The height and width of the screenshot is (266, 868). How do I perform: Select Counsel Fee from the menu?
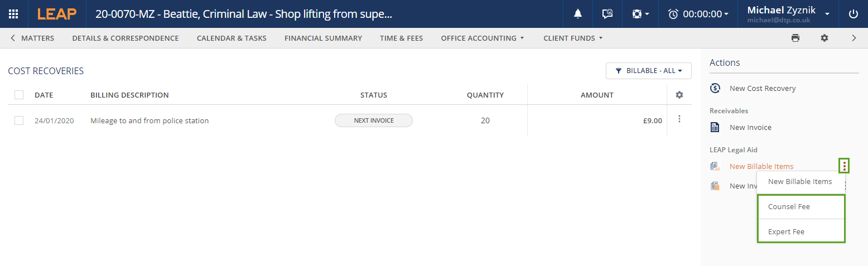click(x=789, y=206)
